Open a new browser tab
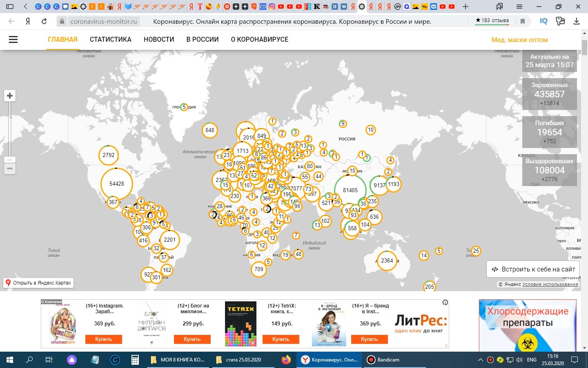The width and height of the screenshot is (588, 368). point(465,7)
